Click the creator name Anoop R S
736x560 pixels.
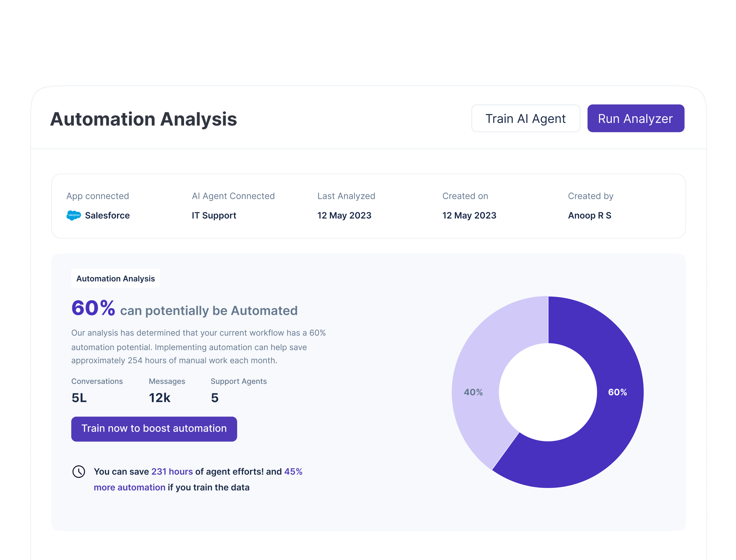[x=589, y=215]
